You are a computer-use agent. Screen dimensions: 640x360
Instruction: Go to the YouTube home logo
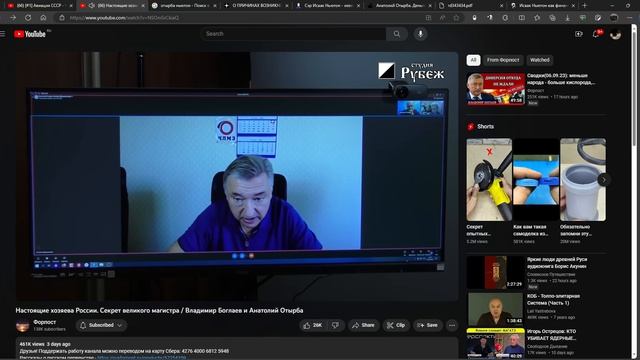point(30,34)
